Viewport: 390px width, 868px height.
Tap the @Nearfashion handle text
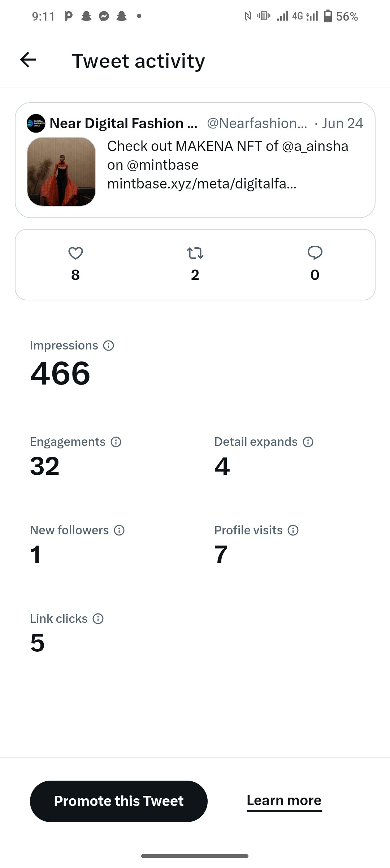point(257,123)
